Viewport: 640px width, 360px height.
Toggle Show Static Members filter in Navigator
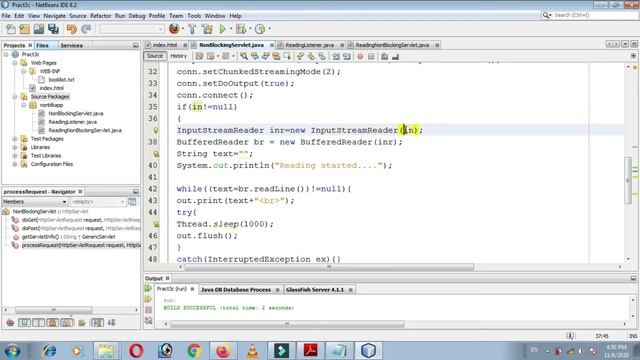pos(39,323)
